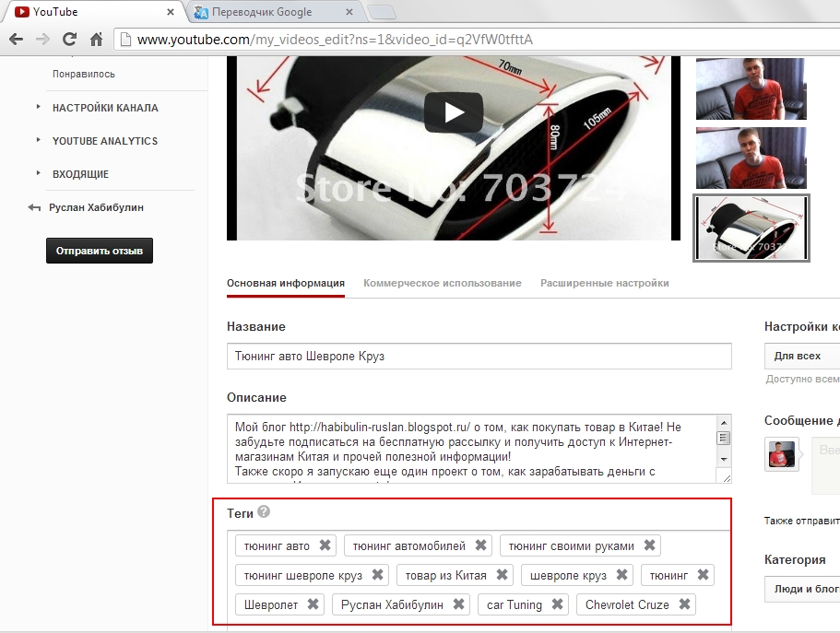Screen dimensions: 840x633
Task: Click the Категория heading
Action: click(x=795, y=559)
